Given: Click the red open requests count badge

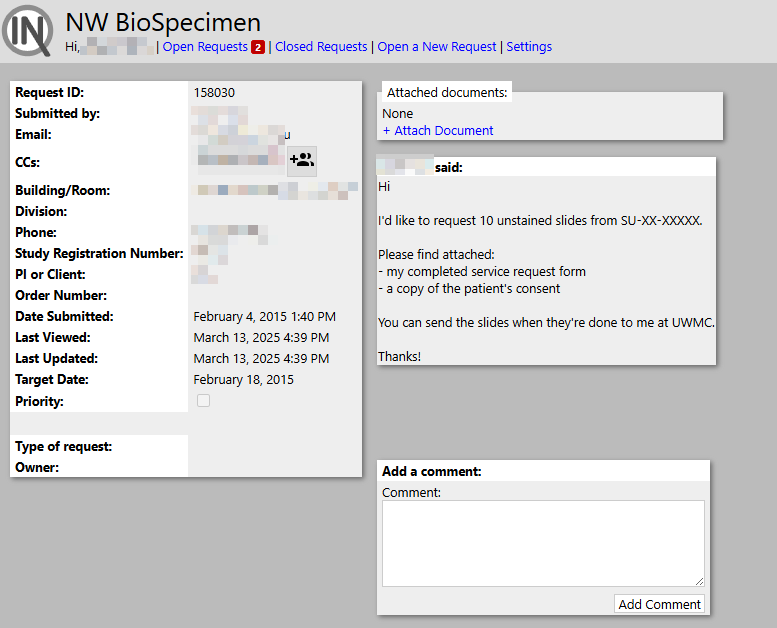Looking at the screenshot, I should click(258, 47).
